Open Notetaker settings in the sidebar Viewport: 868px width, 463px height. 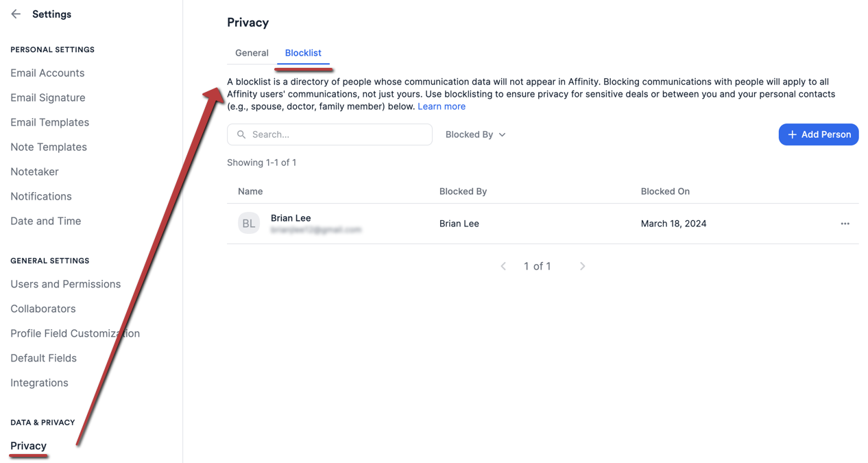point(34,171)
